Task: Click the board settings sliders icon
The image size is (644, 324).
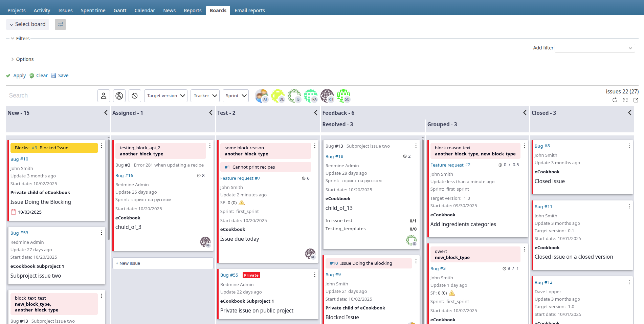Action: pos(60,24)
